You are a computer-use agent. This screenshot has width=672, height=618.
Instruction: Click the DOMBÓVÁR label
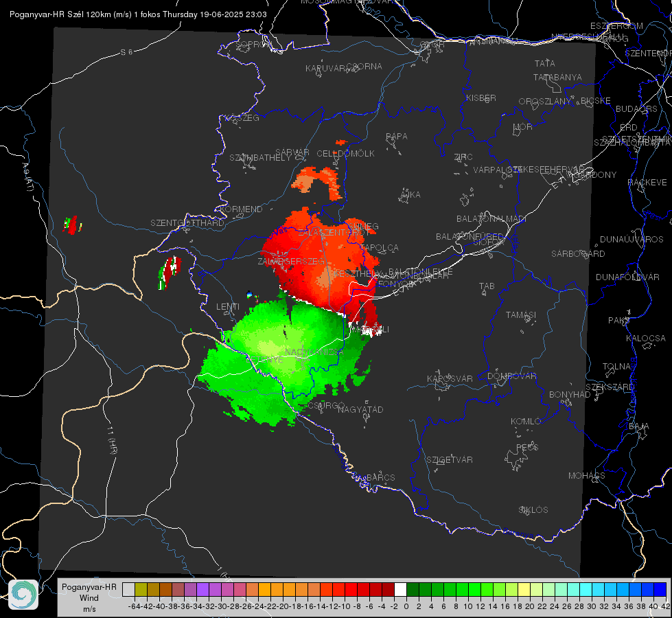(511, 376)
